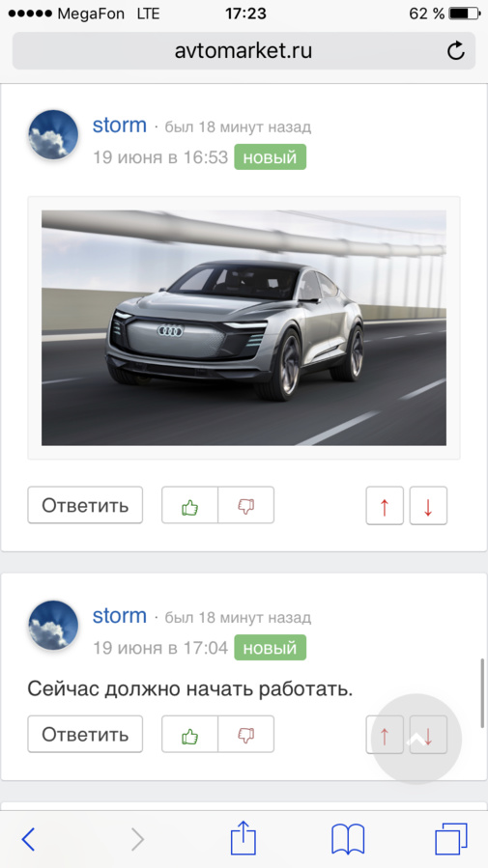
Task: Click the red down arrow under the car photo
Action: 428,505
